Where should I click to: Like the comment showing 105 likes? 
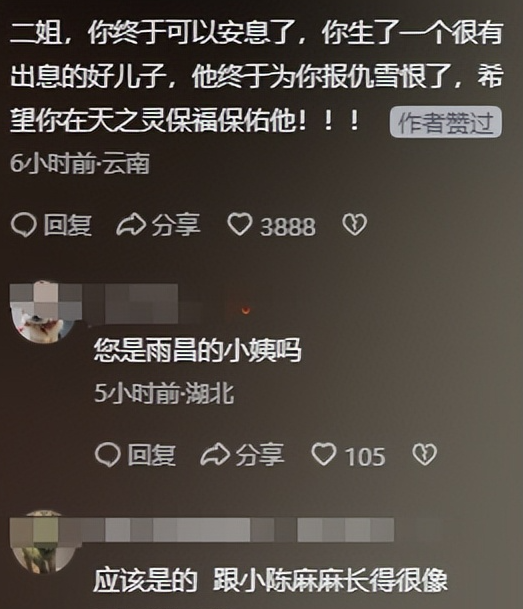[x=323, y=454]
